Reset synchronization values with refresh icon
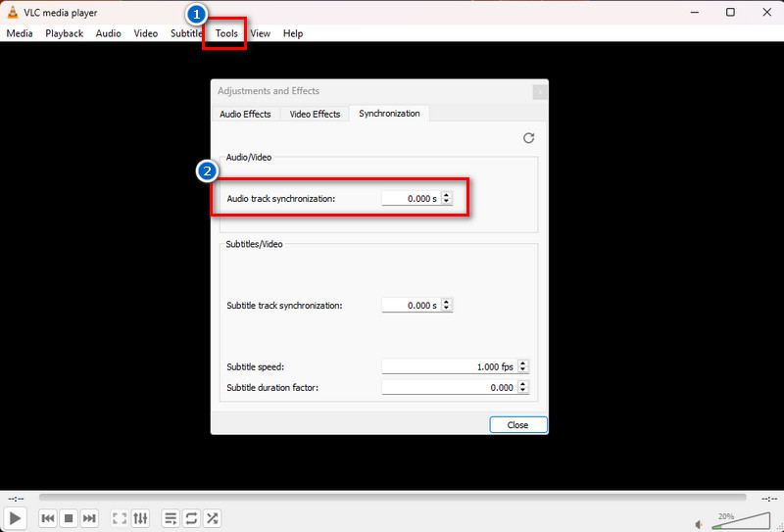This screenshot has height=532, width=784. click(528, 138)
